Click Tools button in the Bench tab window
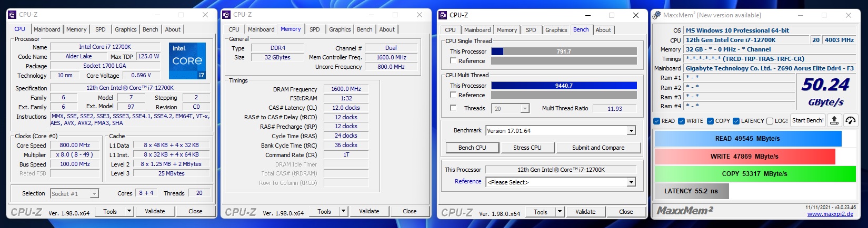Image resolution: width=868 pixels, height=228 pixels. pyautogui.click(x=541, y=212)
